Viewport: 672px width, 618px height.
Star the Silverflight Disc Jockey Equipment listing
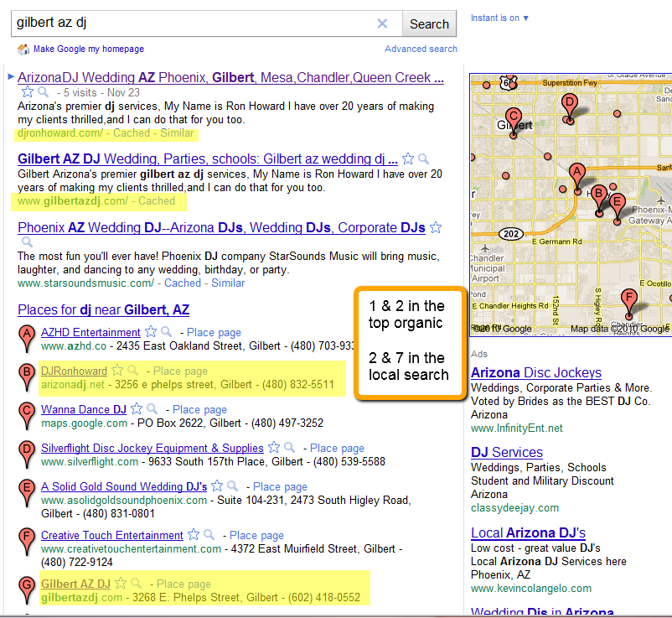point(274,447)
